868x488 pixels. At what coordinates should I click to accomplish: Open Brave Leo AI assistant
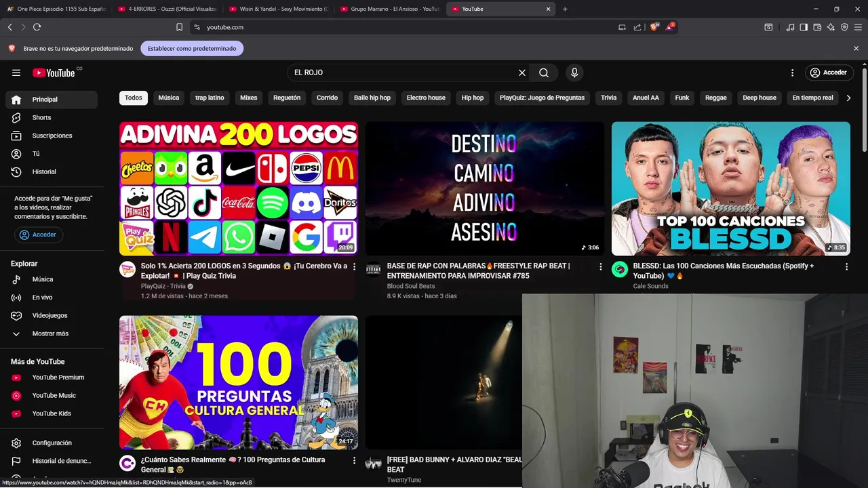tap(831, 27)
